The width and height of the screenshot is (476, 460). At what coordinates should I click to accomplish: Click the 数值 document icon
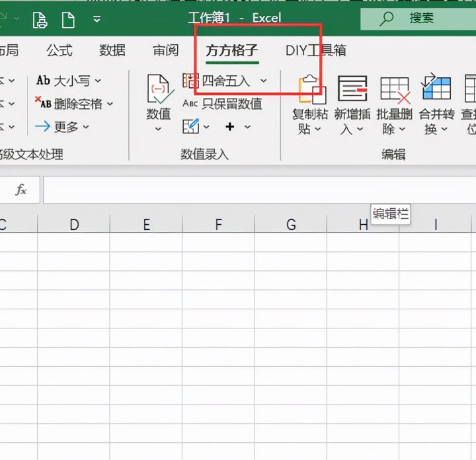[x=160, y=89]
